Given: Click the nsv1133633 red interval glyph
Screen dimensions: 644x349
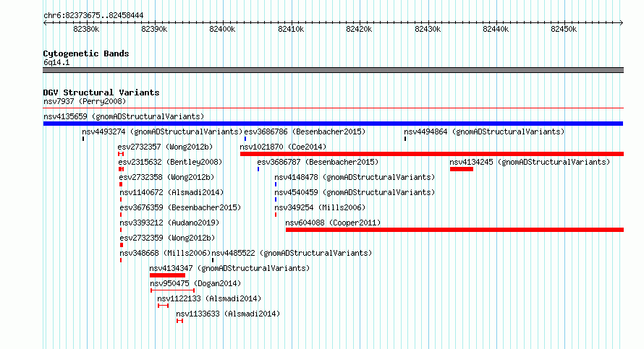Looking at the screenshot, I should 179,321.
